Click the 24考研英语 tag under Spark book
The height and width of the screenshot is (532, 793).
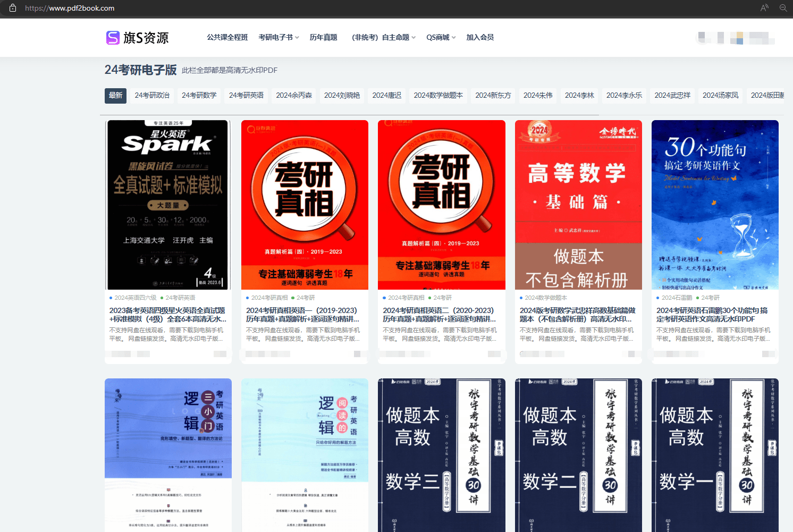click(180, 298)
